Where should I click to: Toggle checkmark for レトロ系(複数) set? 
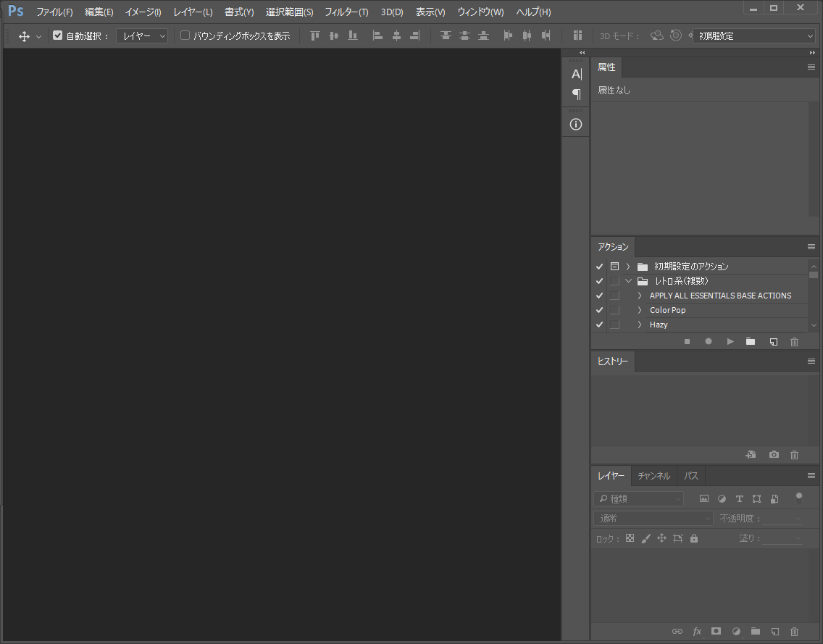point(599,281)
